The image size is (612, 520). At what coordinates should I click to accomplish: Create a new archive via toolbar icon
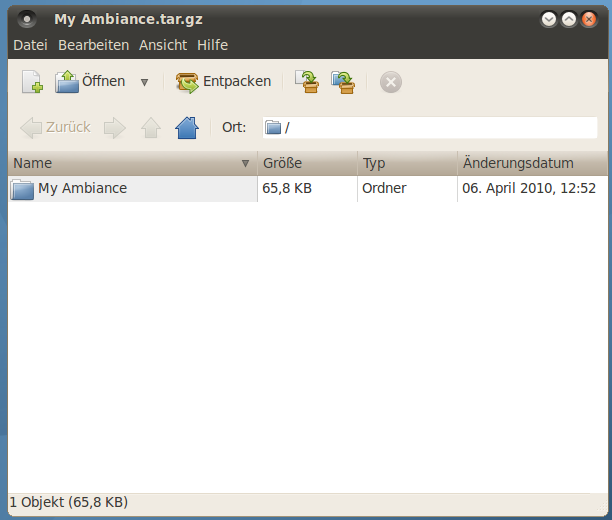[x=32, y=82]
